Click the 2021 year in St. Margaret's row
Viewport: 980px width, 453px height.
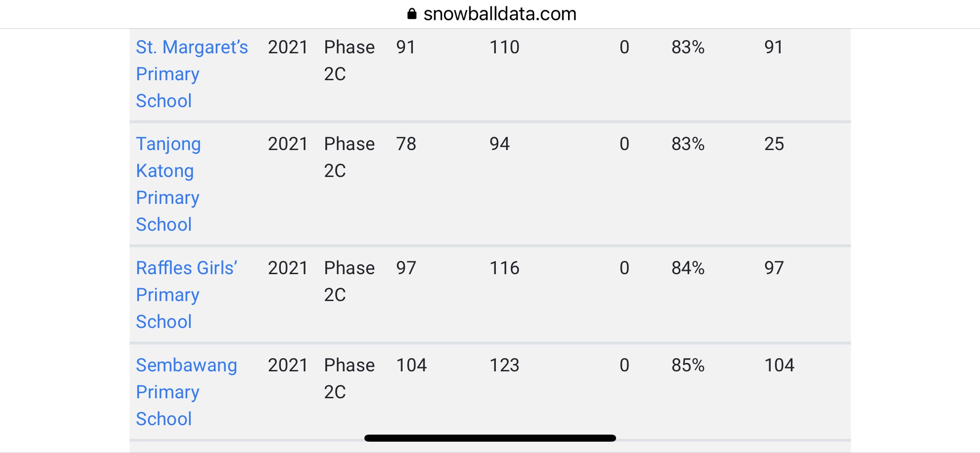tap(288, 47)
